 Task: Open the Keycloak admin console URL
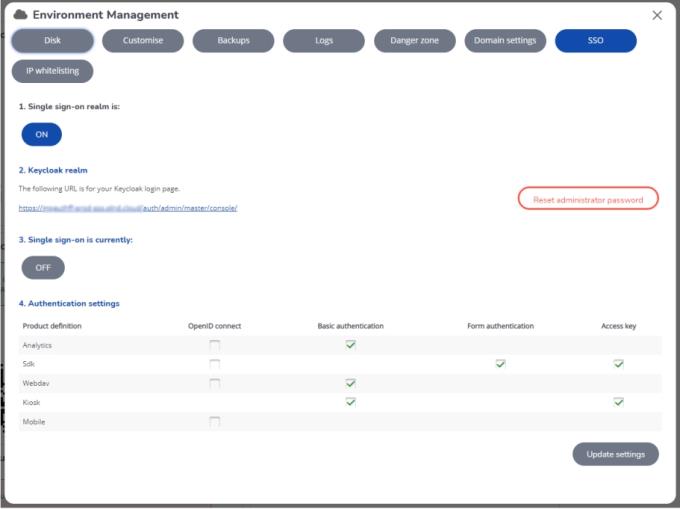click(128, 208)
